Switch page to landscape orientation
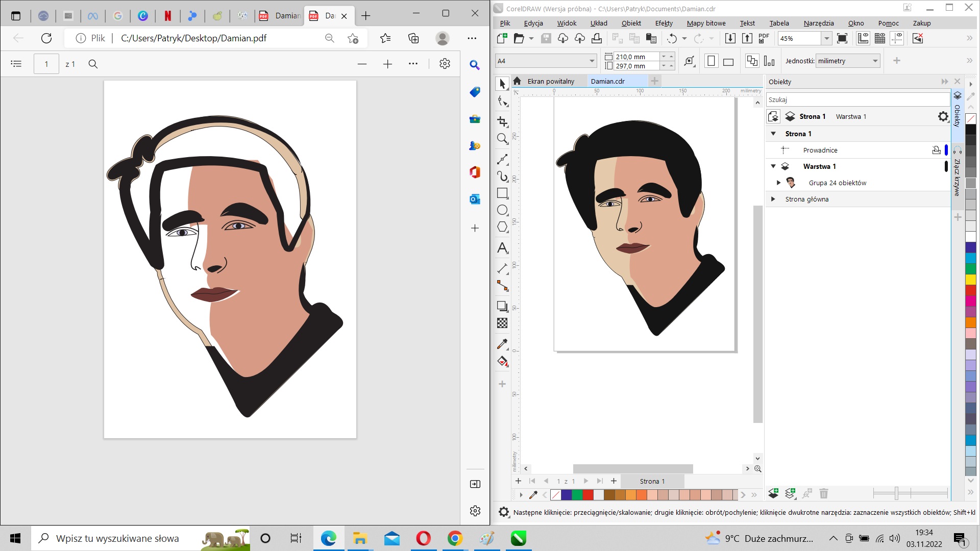 click(728, 61)
